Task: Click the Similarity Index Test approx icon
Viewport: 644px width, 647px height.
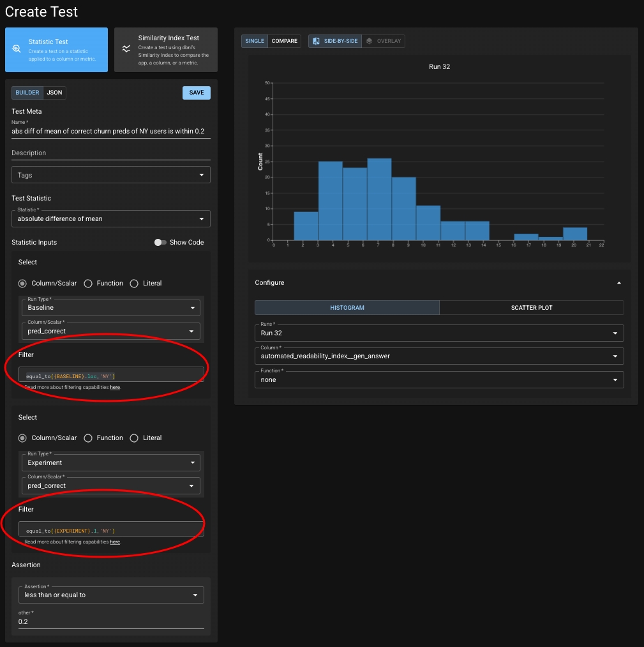Action: (126, 49)
